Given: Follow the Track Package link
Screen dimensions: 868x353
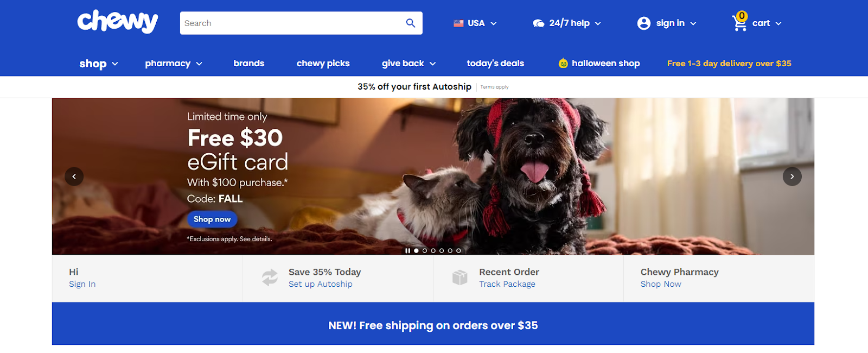Looking at the screenshot, I should (507, 284).
